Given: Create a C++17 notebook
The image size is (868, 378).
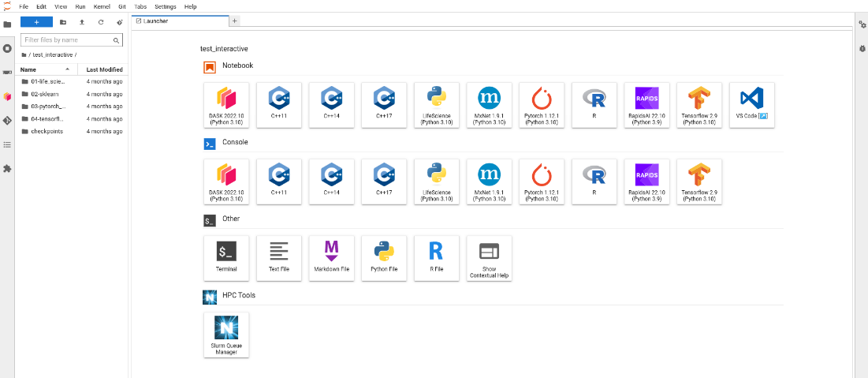Looking at the screenshot, I should click(384, 105).
